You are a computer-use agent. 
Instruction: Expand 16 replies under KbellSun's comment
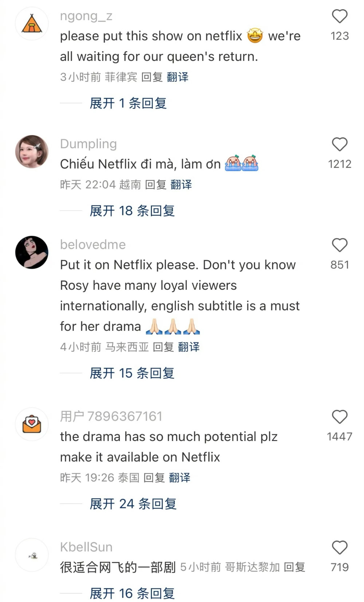coord(132,593)
